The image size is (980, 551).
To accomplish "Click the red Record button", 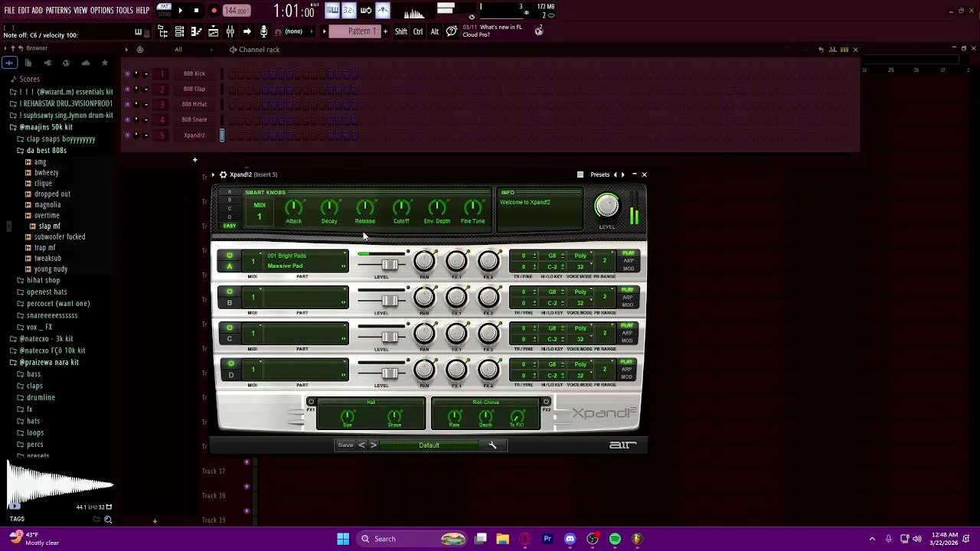I will [214, 11].
